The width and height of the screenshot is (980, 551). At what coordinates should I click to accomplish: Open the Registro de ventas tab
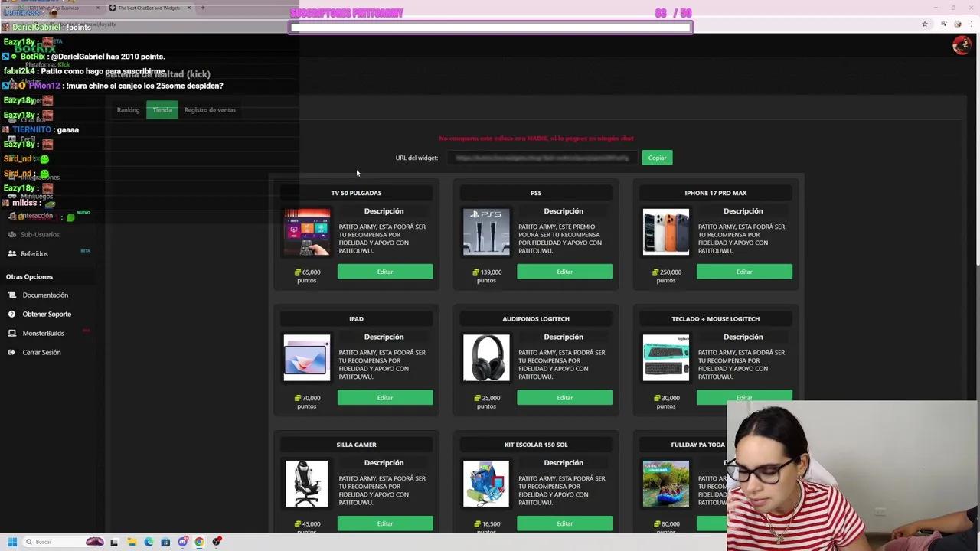[x=210, y=110]
